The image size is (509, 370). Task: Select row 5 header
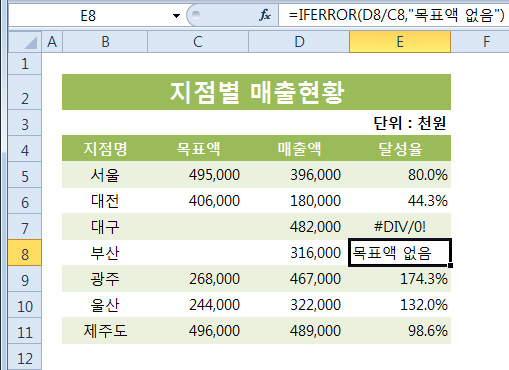[x=25, y=175]
